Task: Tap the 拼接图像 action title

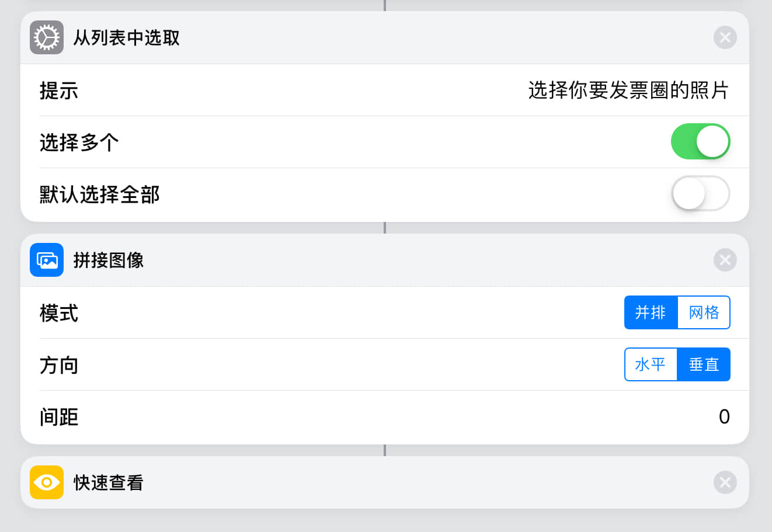Action: (109, 260)
